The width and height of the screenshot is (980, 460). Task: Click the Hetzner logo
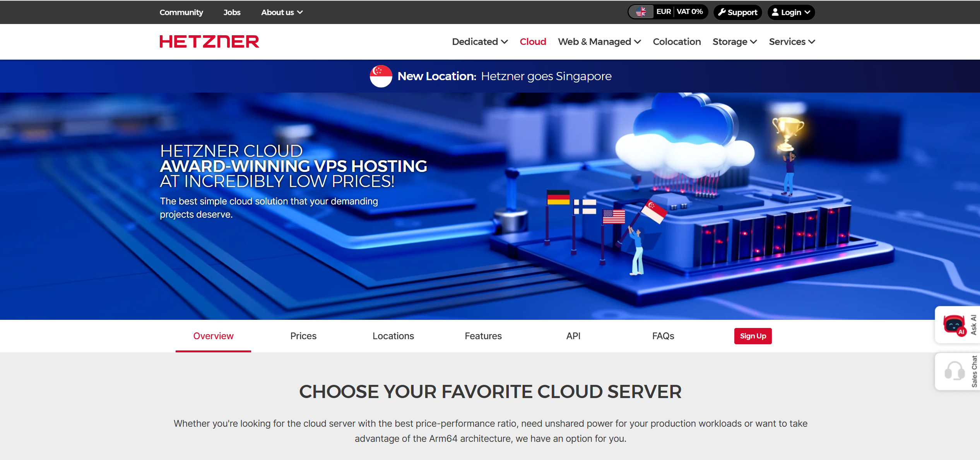pyautogui.click(x=209, y=41)
